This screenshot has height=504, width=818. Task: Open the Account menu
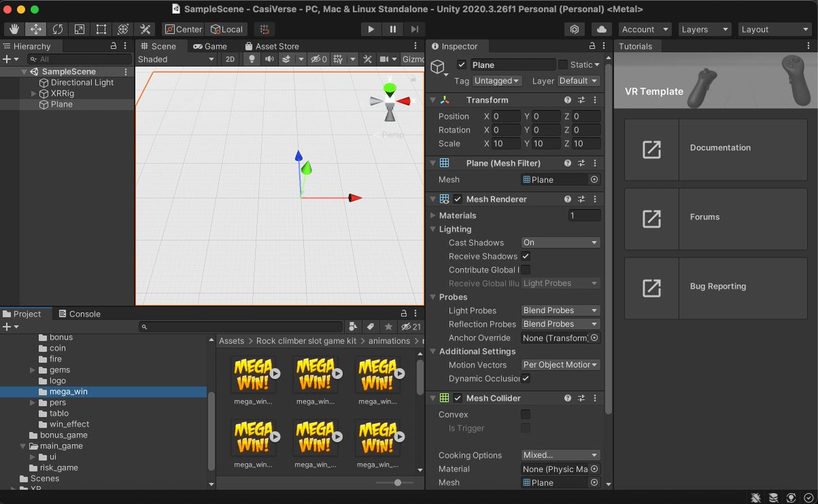[x=646, y=29]
